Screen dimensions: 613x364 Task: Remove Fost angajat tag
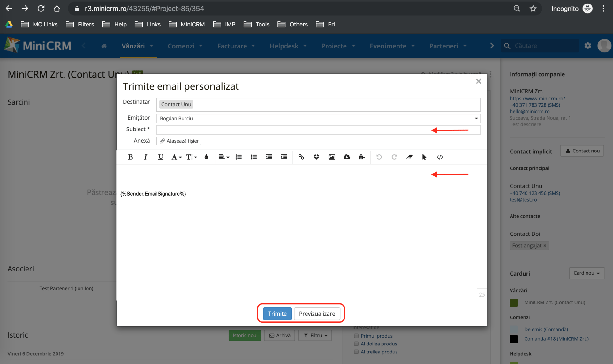click(x=545, y=246)
